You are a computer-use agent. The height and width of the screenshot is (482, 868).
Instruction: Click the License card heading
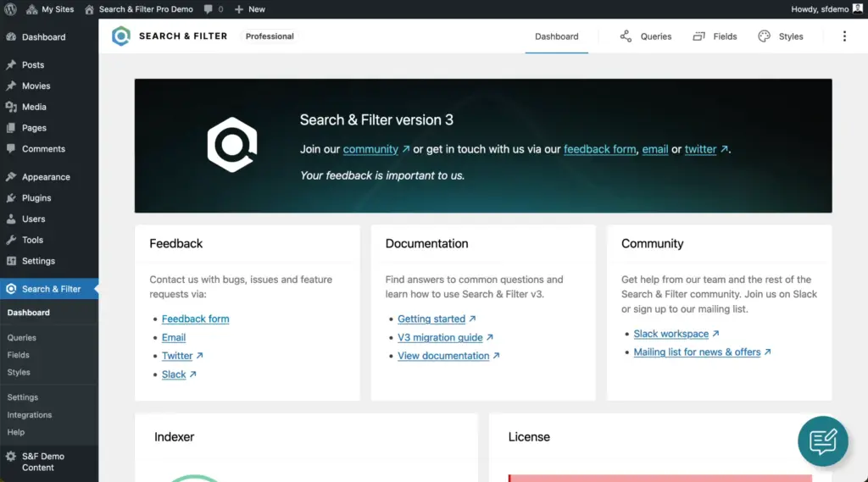(x=529, y=437)
